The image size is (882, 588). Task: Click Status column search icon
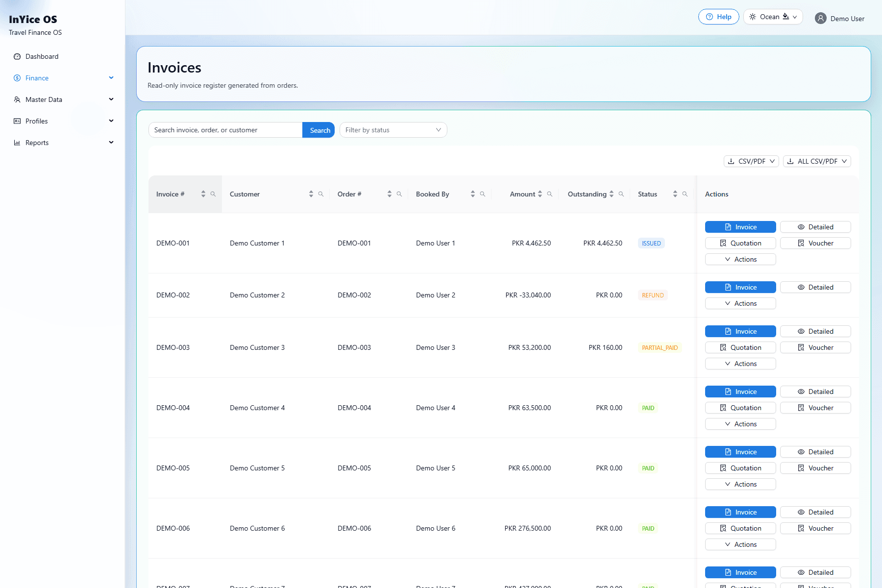(685, 194)
